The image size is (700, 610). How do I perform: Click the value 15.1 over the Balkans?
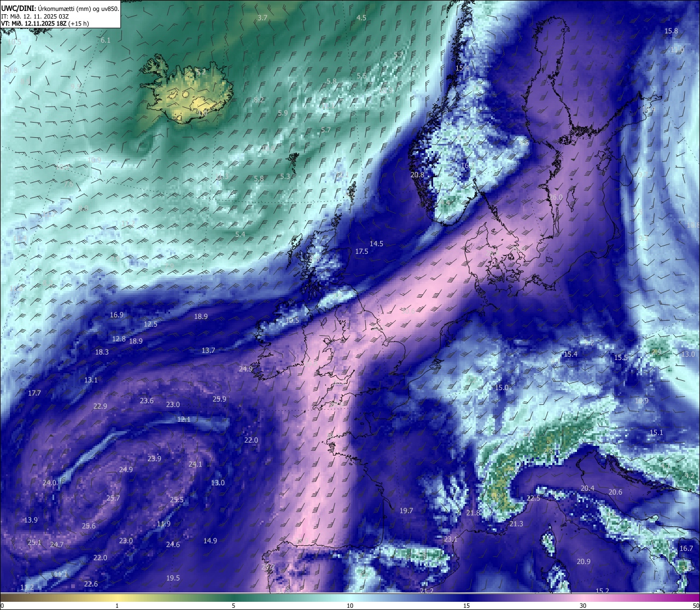656,432
